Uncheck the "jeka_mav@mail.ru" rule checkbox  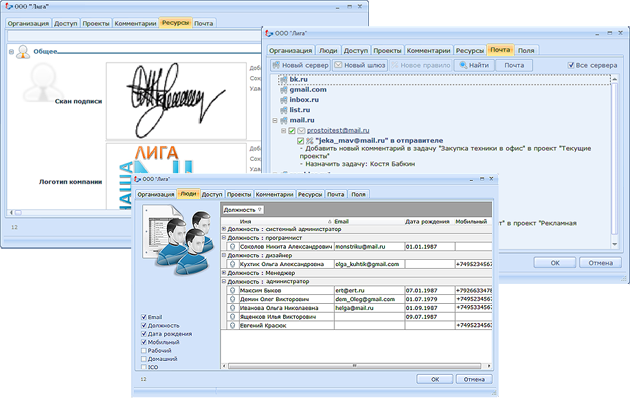point(301,141)
